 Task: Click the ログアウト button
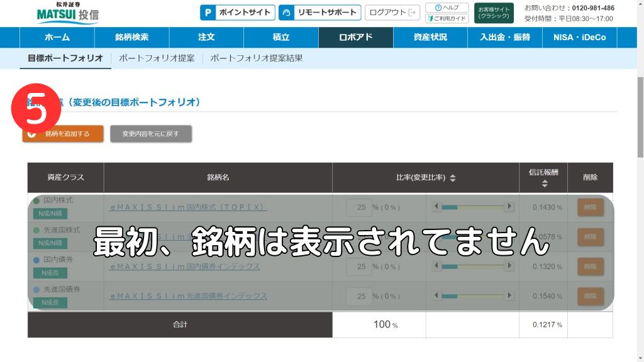(x=392, y=13)
